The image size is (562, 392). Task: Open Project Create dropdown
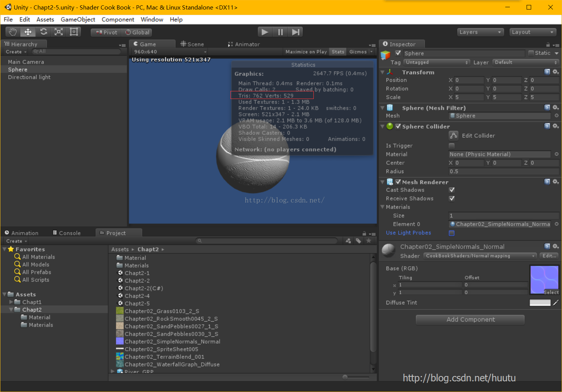tap(16, 241)
